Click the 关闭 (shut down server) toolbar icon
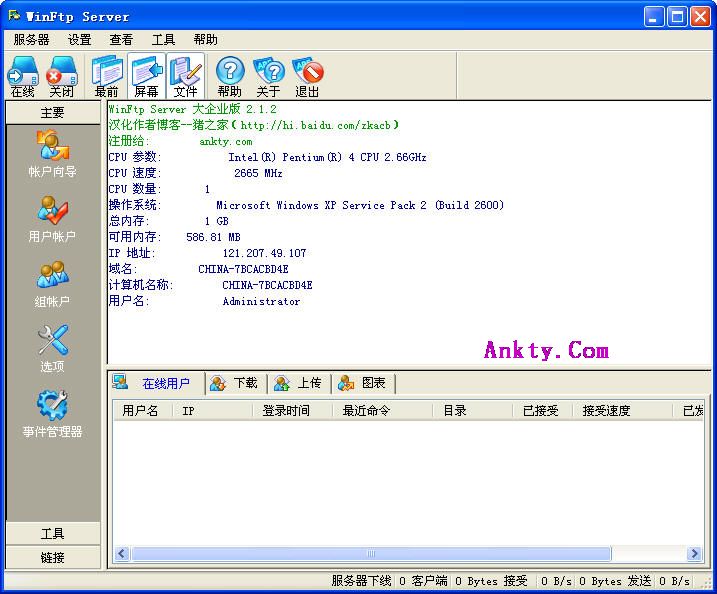 tap(61, 76)
